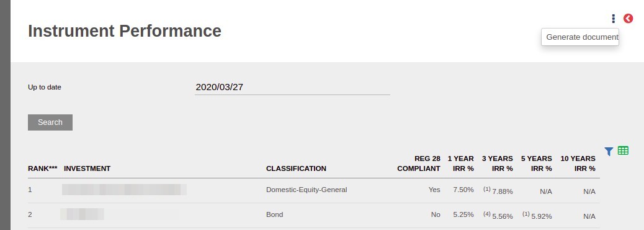
Task: Select Generate document menu entry
Action: 580,37
